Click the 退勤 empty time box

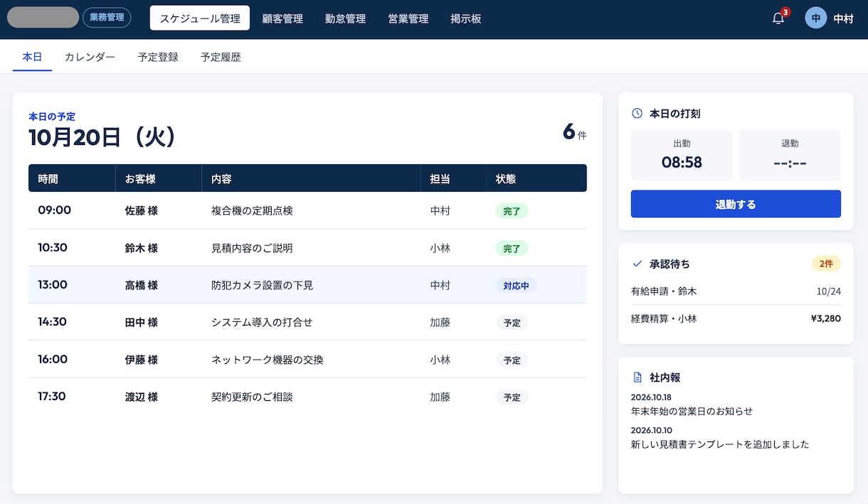click(x=790, y=155)
